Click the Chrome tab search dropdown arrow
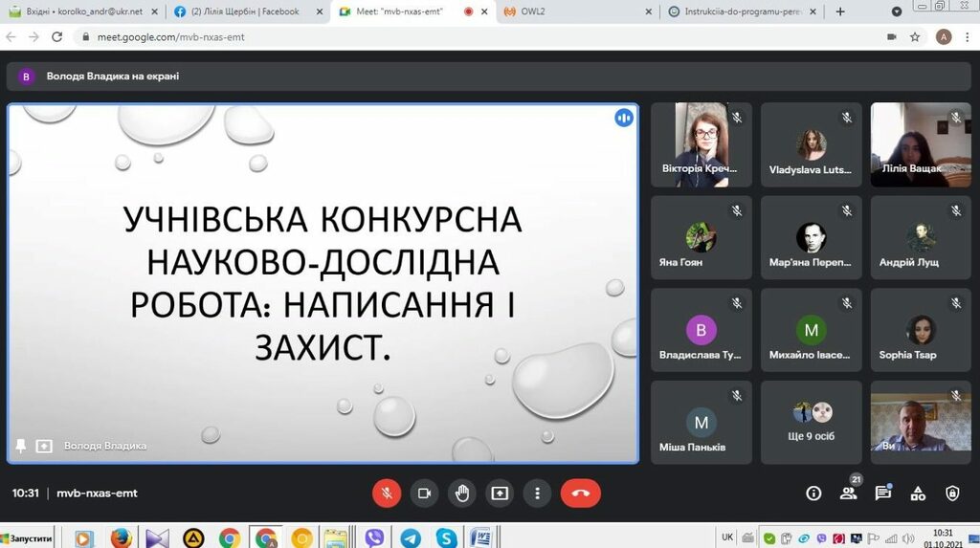Screen dimensions: 980x548 tap(897, 11)
